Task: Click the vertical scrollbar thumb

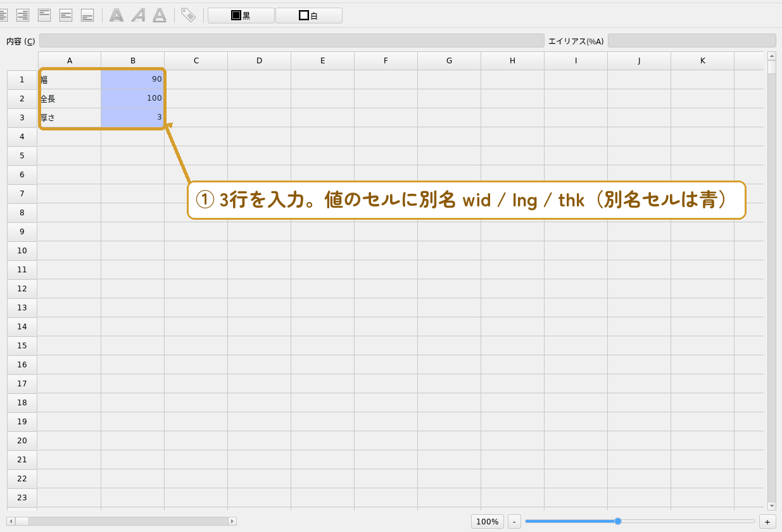Action: (x=771, y=67)
